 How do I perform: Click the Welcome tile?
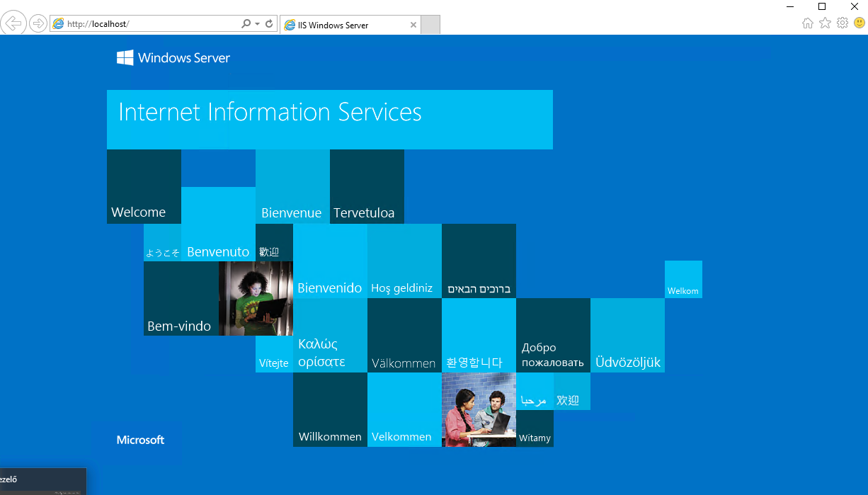point(144,187)
